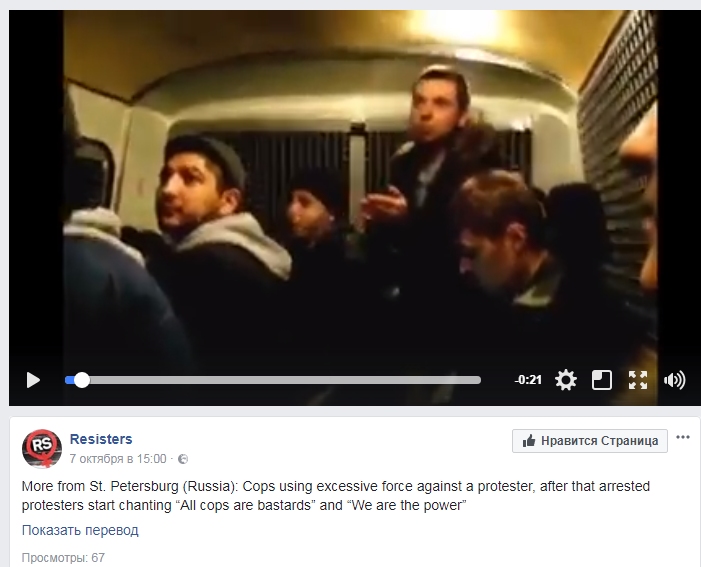The height and width of the screenshot is (567, 701).
Task: Mute the video volume
Action: 675,380
